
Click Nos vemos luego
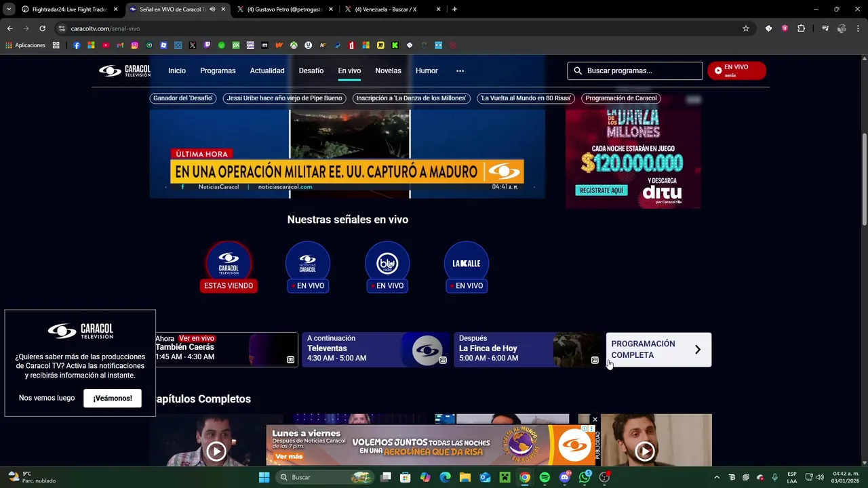47,398
